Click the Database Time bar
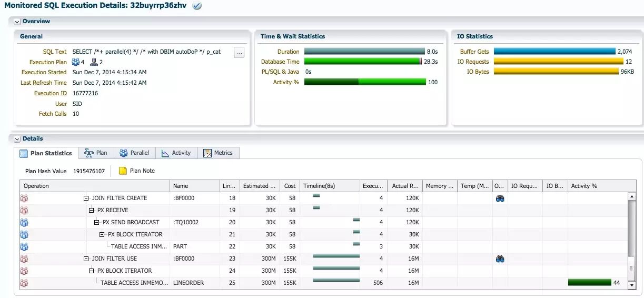This screenshot has height=298, width=644. tap(363, 62)
